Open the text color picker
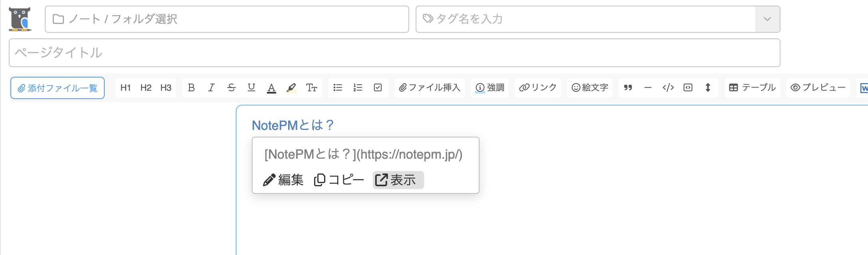 271,88
